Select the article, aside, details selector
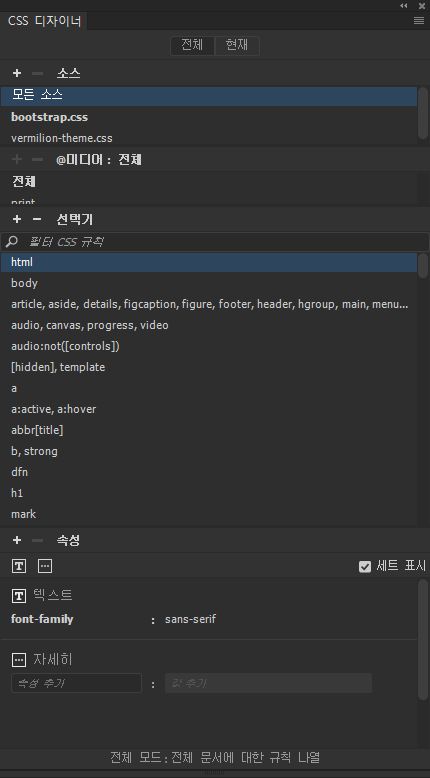430x778 pixels. (x=209, y=304)
